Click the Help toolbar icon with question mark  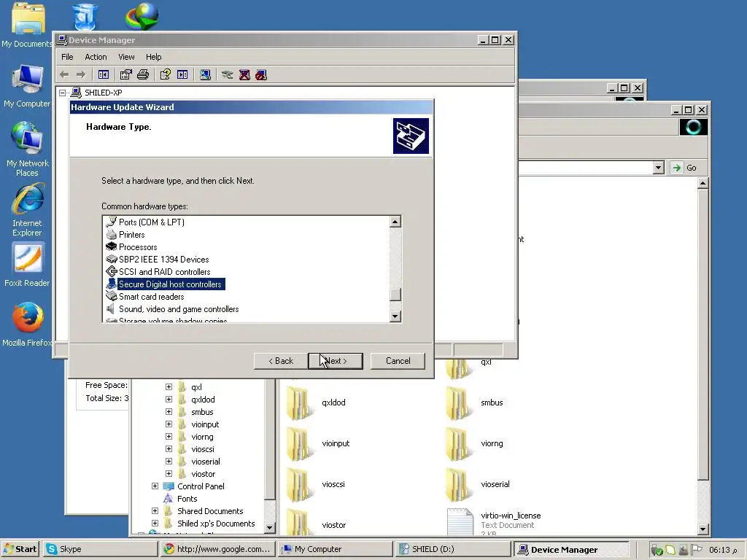coord(166,75)
